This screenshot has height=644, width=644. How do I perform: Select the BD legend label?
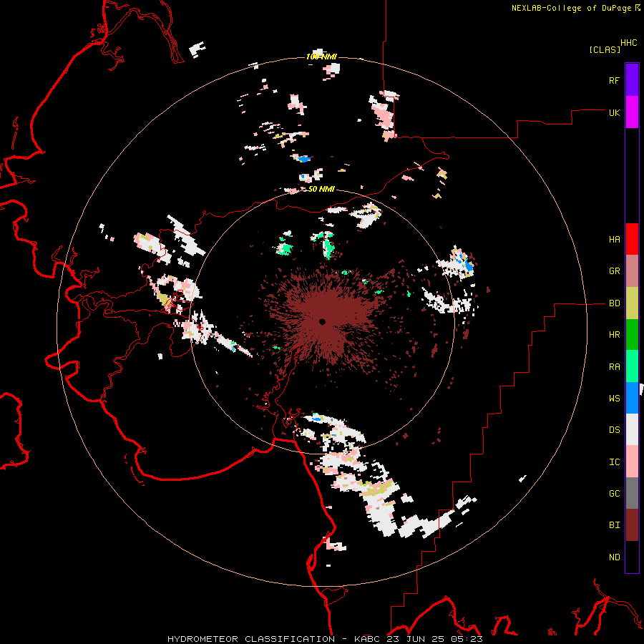coord(614,303)
